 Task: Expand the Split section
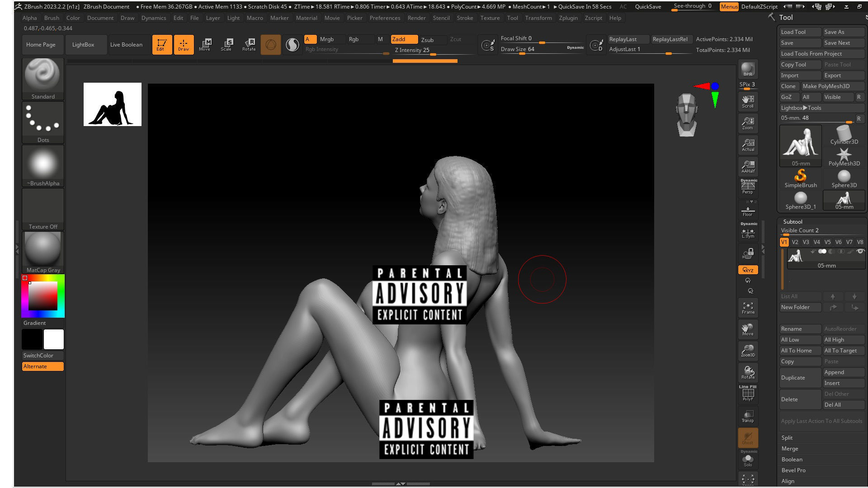pos(787,437)
